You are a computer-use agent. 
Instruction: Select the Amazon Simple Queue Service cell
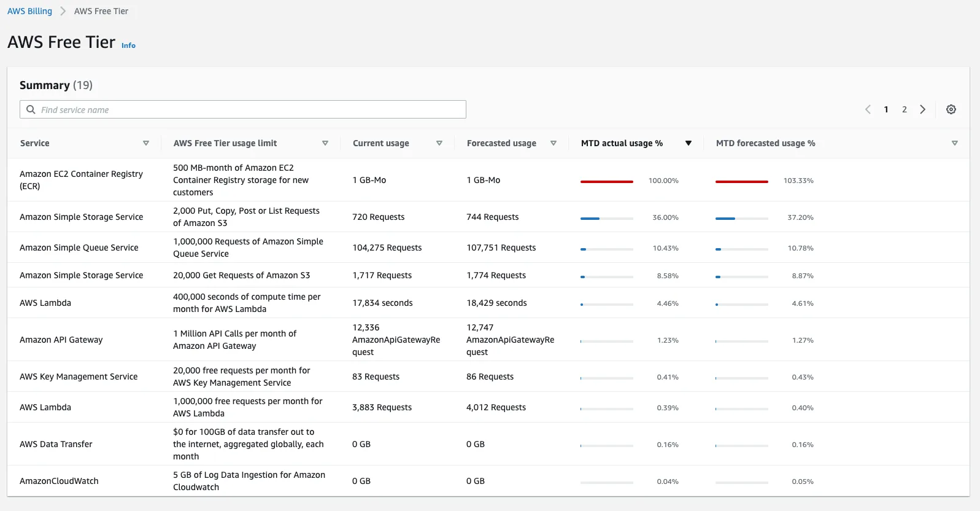pyautogui.click(x=79, y=248)
